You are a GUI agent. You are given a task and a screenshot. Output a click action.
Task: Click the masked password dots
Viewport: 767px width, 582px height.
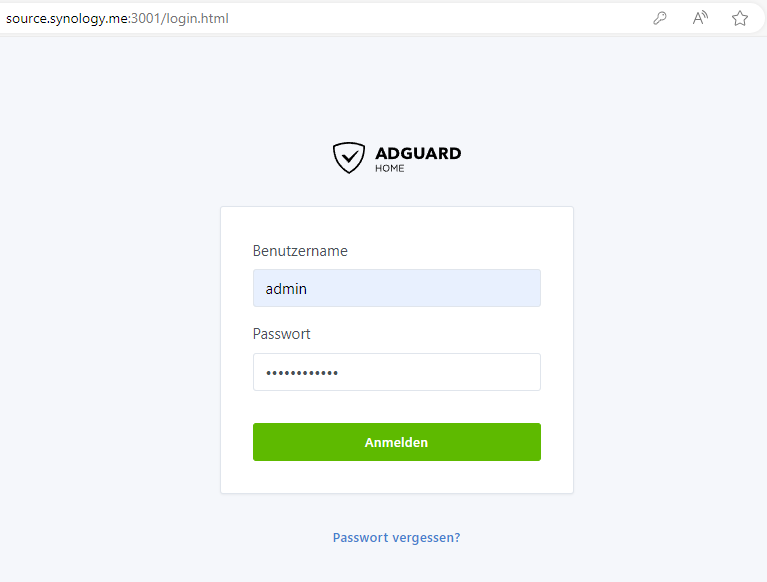[x=302, y=373]
